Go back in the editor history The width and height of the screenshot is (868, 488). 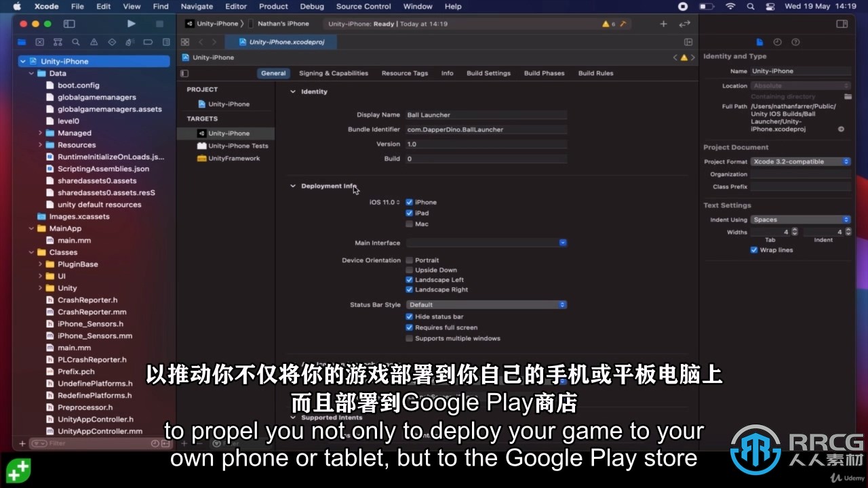(201, 42)
